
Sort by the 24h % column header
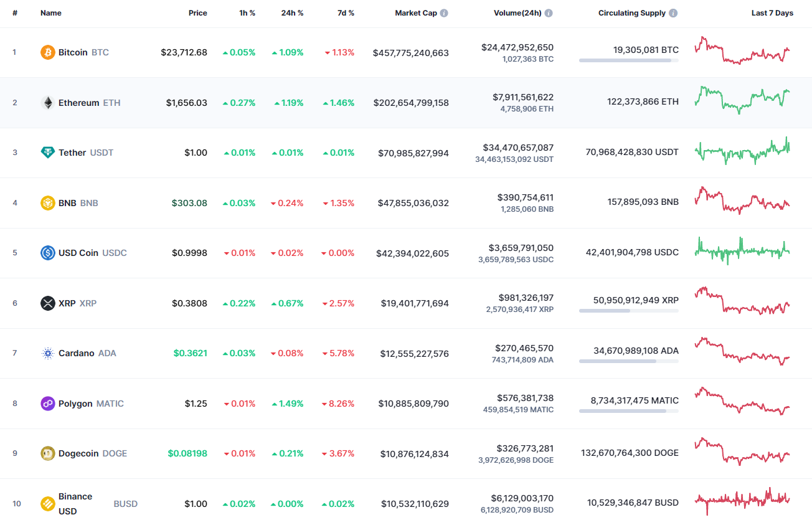pos(293,12)
